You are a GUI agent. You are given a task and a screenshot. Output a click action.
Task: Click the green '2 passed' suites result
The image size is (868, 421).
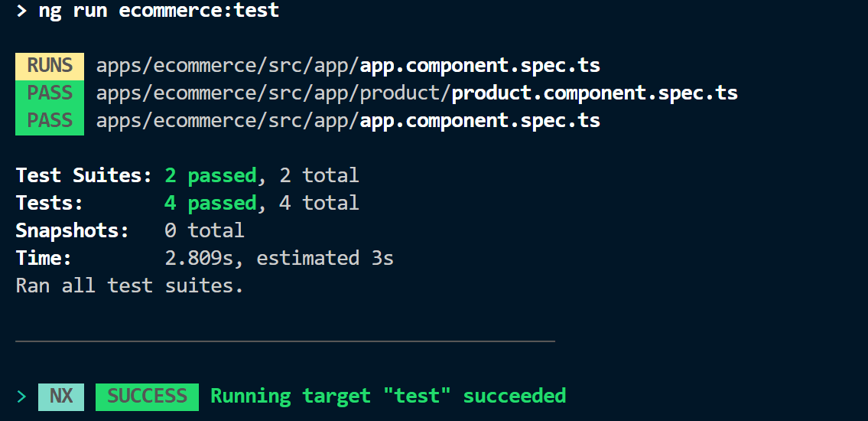click(x=210, y=175)
